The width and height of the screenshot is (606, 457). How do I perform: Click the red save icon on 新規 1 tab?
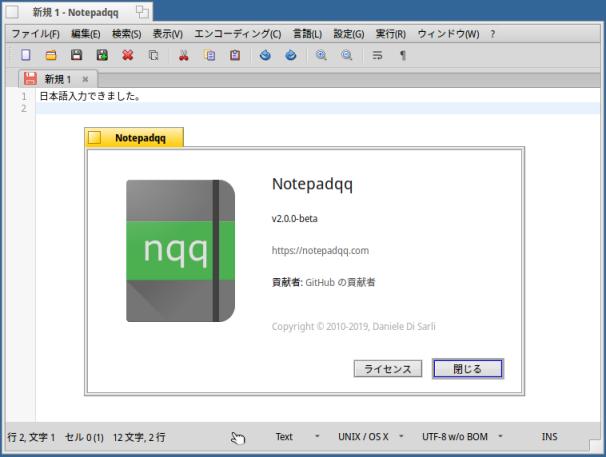[30, 79]
